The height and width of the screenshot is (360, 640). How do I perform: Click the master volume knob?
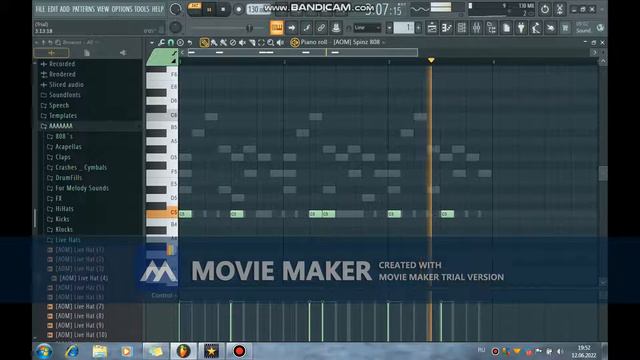pyautogui.click(x=176, y=9)
